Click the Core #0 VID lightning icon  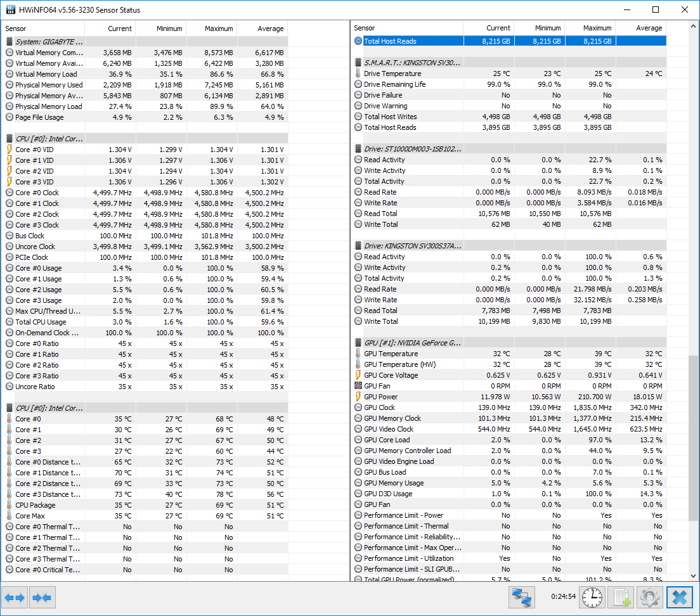point(10,150)
